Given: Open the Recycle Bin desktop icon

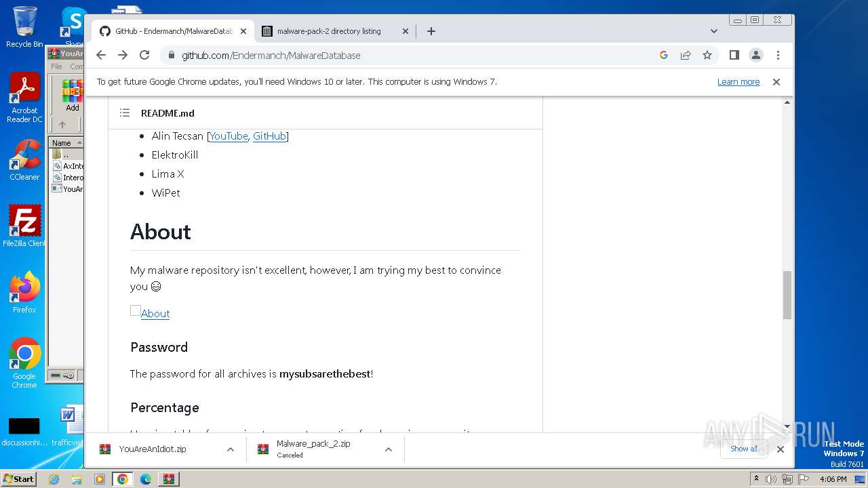Looking at the screenshot, I should tap(24, 27).
